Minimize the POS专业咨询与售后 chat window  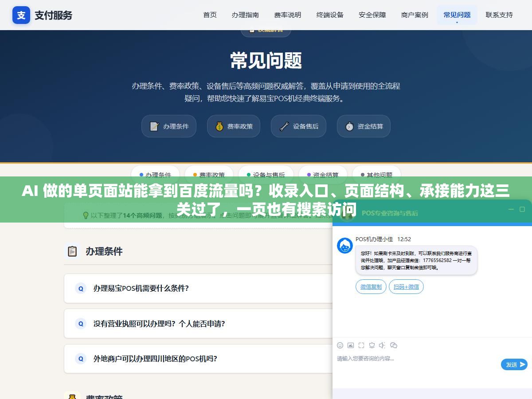tap(511, 209)
